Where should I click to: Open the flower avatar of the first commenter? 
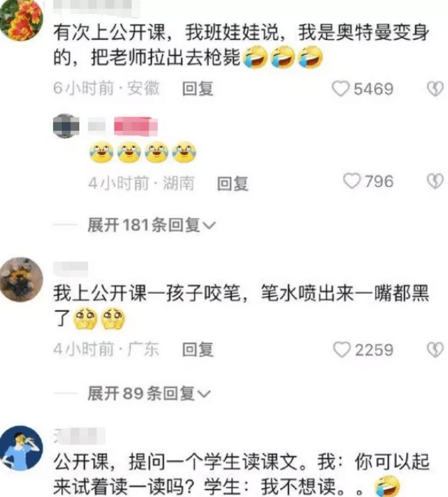[x=21, y=20]
